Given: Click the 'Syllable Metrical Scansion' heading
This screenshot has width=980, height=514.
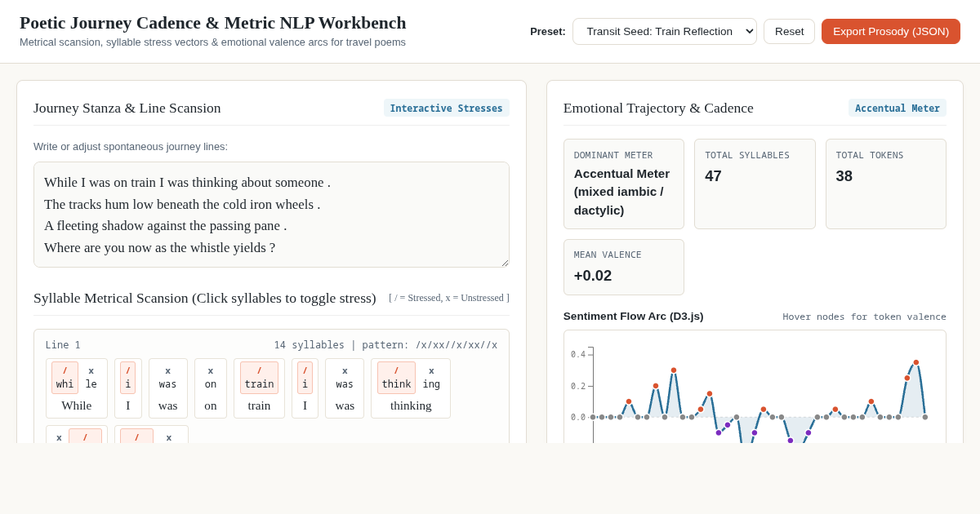Looking at the screenshot, I should click(x=205, y=298).
